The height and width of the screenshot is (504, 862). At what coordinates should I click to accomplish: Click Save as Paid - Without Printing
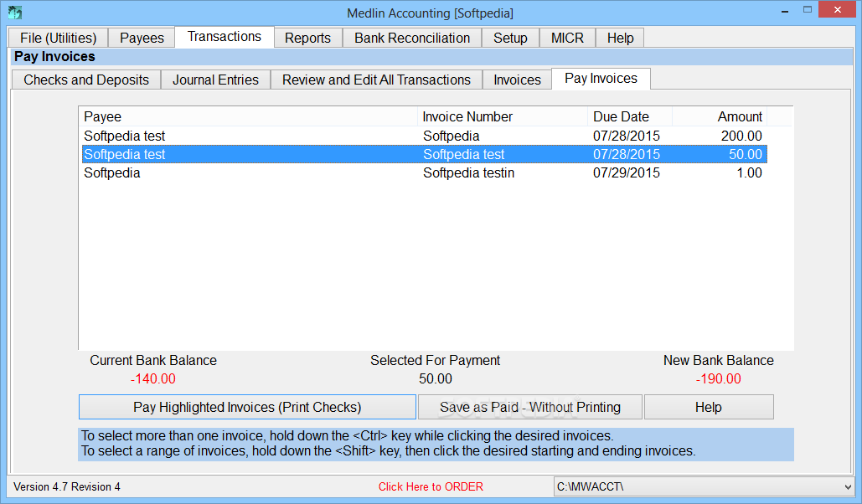click(x=530, y=407)
